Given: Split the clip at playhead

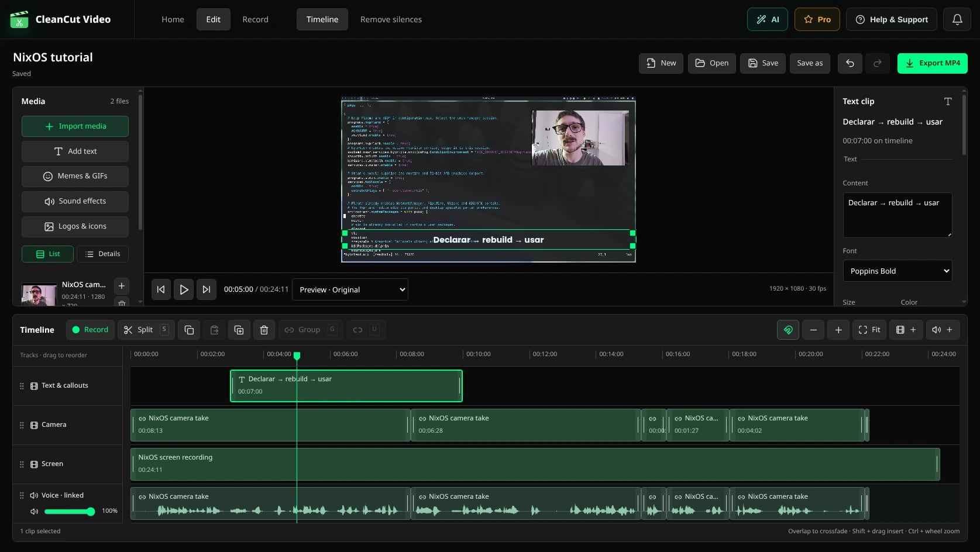Looking at the screenshot, I should click(x=146, y=330).
